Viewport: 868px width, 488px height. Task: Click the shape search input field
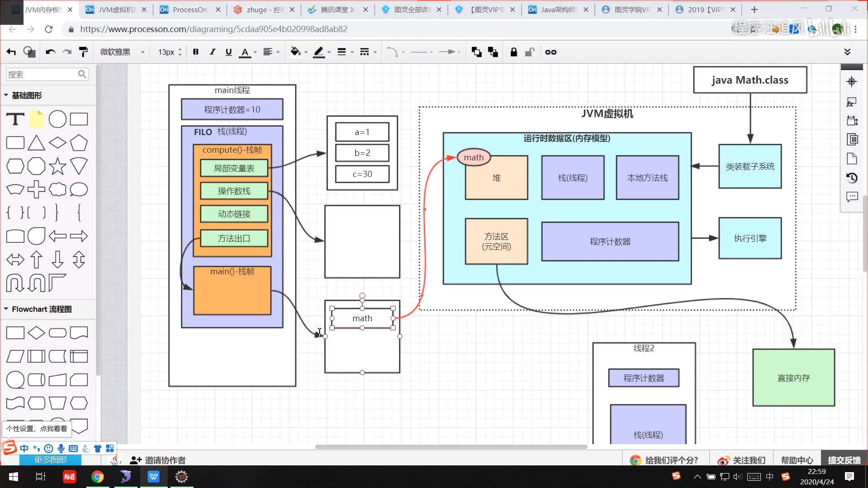point(42,75)
